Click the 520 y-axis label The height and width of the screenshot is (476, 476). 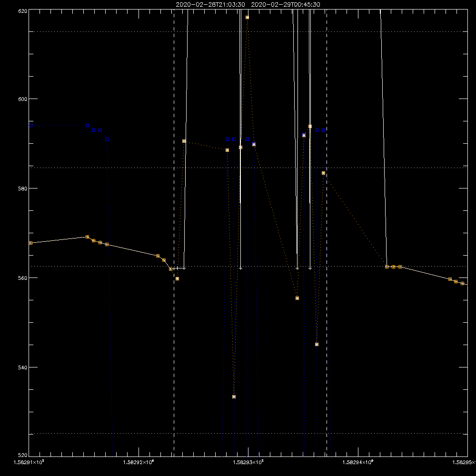pos(23,455)
